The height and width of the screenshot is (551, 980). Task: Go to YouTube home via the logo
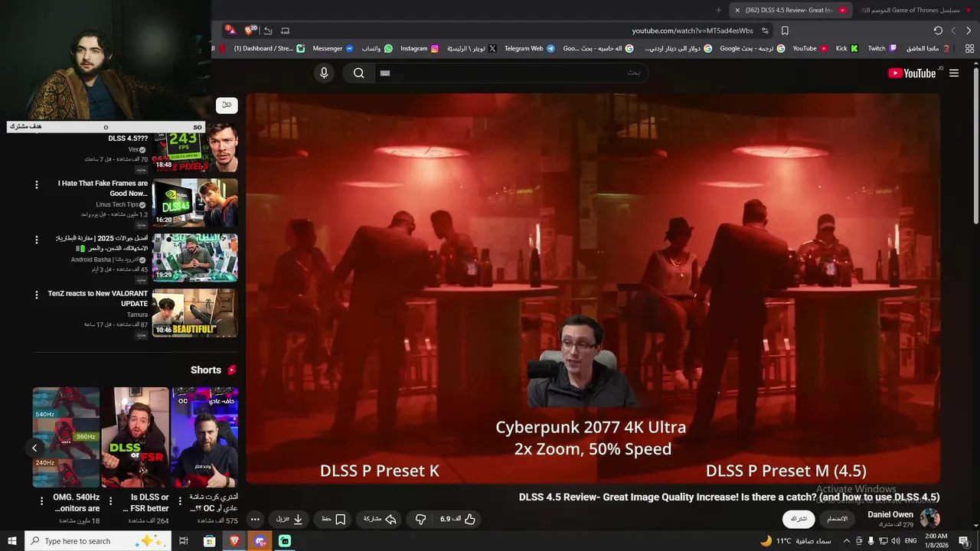912,73
